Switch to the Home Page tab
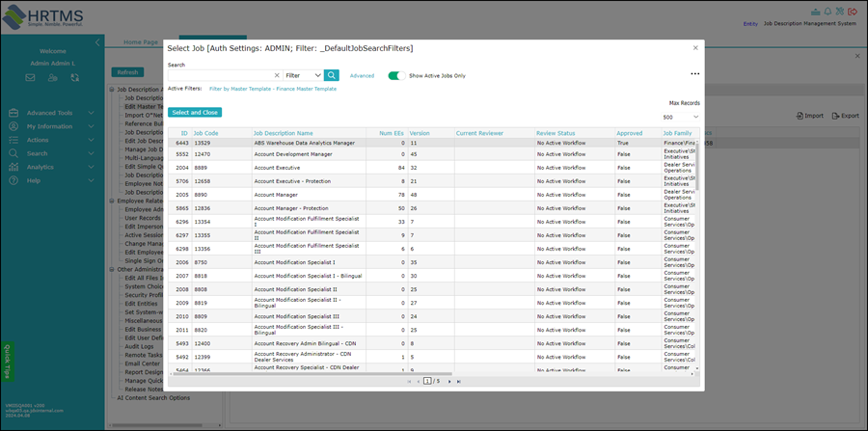 pyautogui.click(x=141, y=42)
